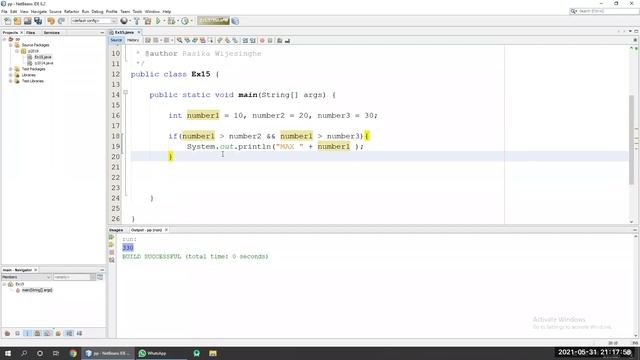
Task: Select the Output - pp (run) tab
Action: 147,230
